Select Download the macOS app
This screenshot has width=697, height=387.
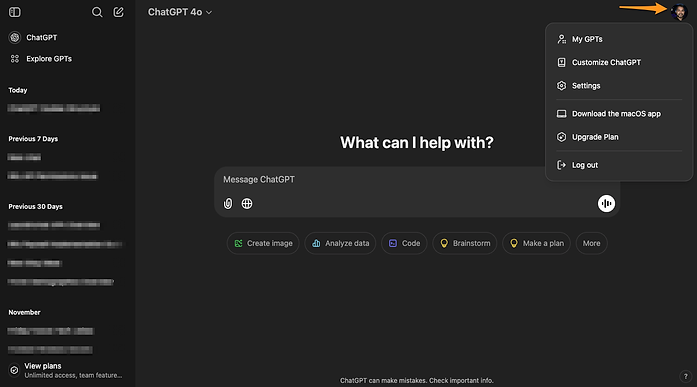coord(619,114)
